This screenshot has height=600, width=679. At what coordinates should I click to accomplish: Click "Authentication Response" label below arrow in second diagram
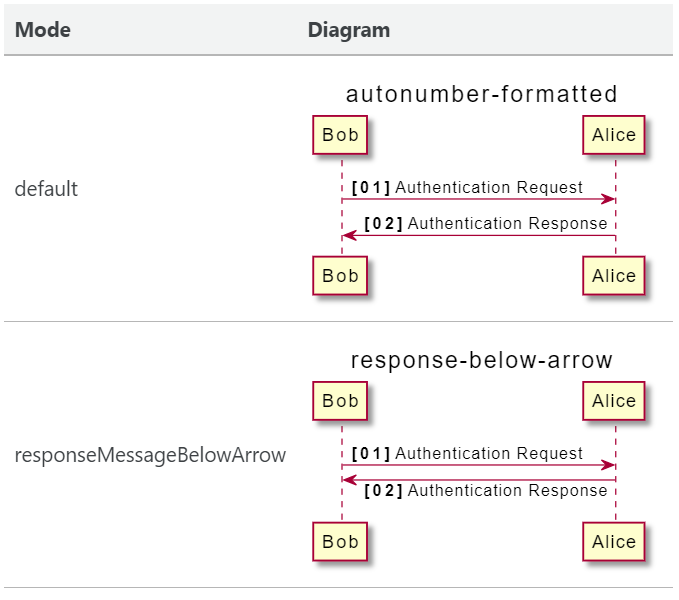coord(507,491)
